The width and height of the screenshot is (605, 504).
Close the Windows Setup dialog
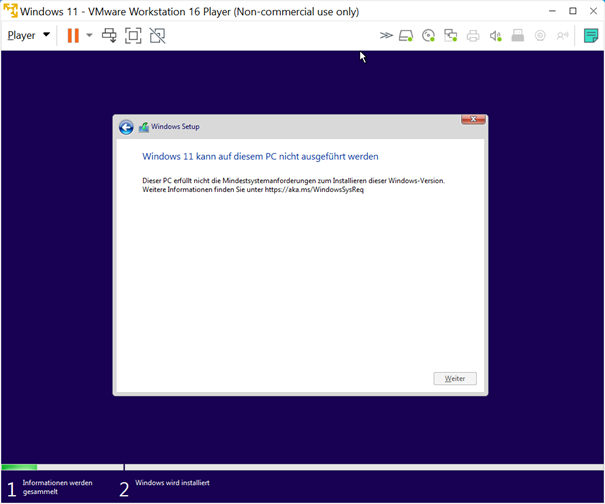473,119
